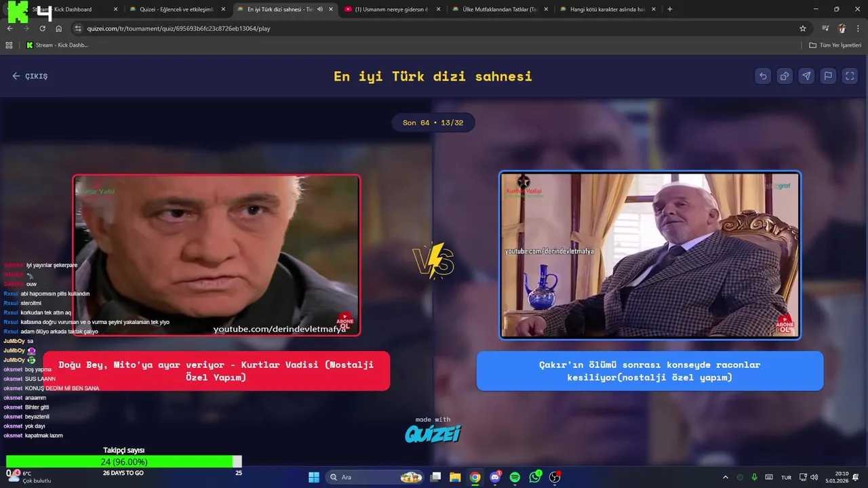Open Discord from the taskbar

[495, 477]
